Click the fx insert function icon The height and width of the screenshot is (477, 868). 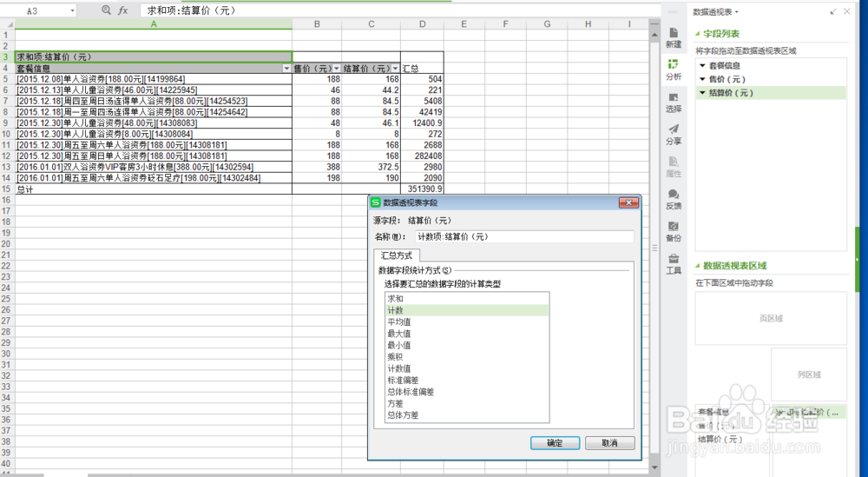123,10
